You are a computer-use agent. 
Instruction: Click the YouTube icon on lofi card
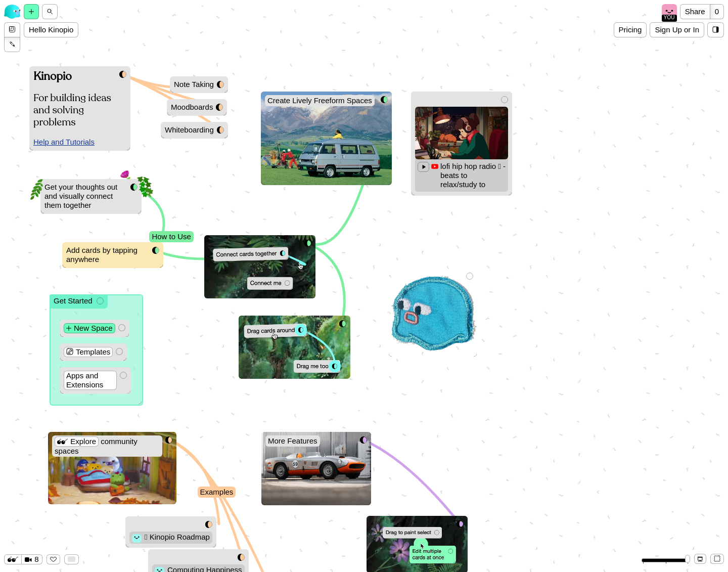435,166
